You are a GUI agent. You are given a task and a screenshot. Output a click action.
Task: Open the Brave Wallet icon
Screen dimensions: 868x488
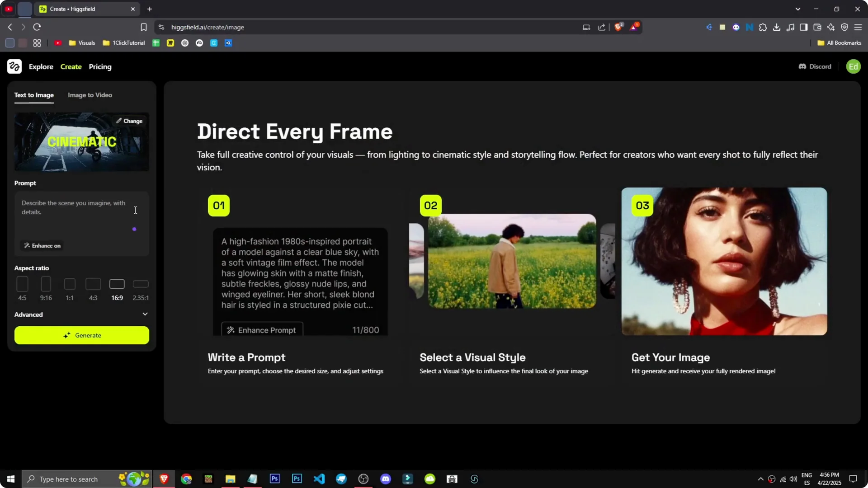pyautogui.click(x=817, y=27)
